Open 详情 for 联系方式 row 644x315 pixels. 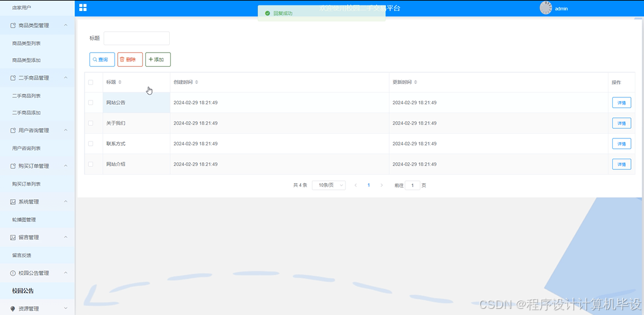pos(621,144)
